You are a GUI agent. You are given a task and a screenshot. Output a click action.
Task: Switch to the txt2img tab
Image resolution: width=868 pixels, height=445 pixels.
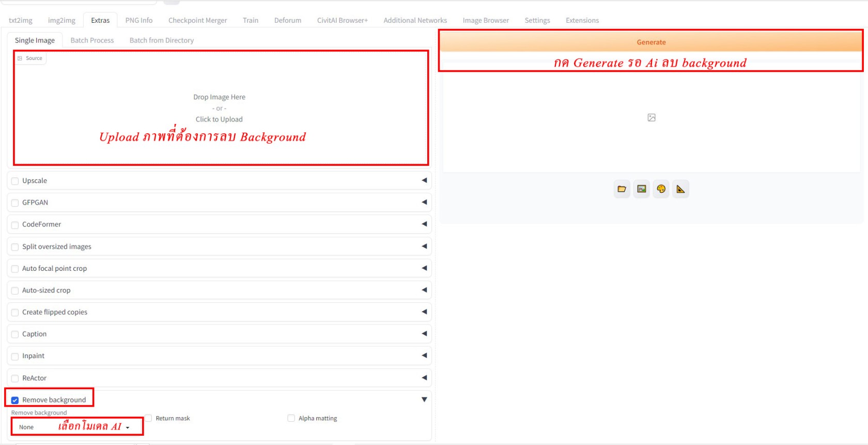(x=21, y=20)
